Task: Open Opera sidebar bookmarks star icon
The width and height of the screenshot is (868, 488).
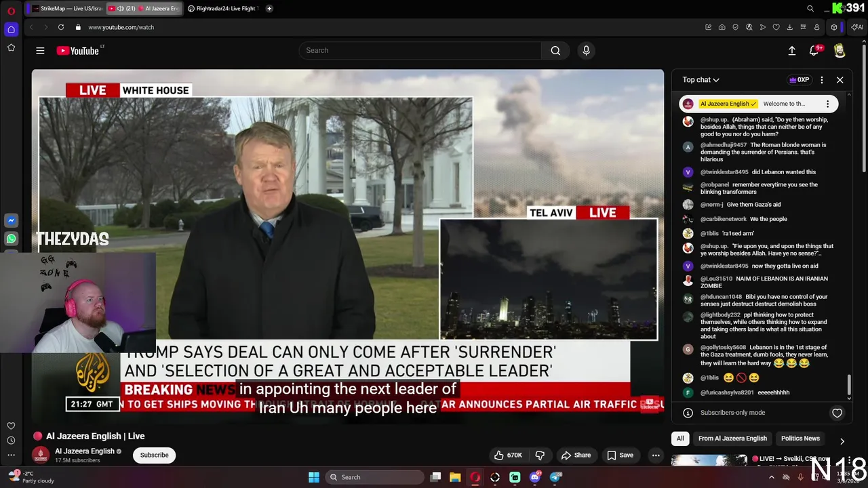Action: click(11, 47)
